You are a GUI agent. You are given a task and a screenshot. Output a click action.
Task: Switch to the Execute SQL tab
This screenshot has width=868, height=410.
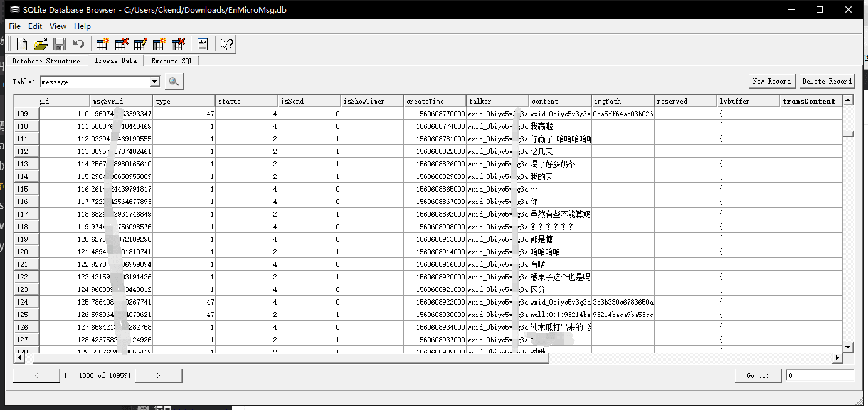(x=172, y=61)
